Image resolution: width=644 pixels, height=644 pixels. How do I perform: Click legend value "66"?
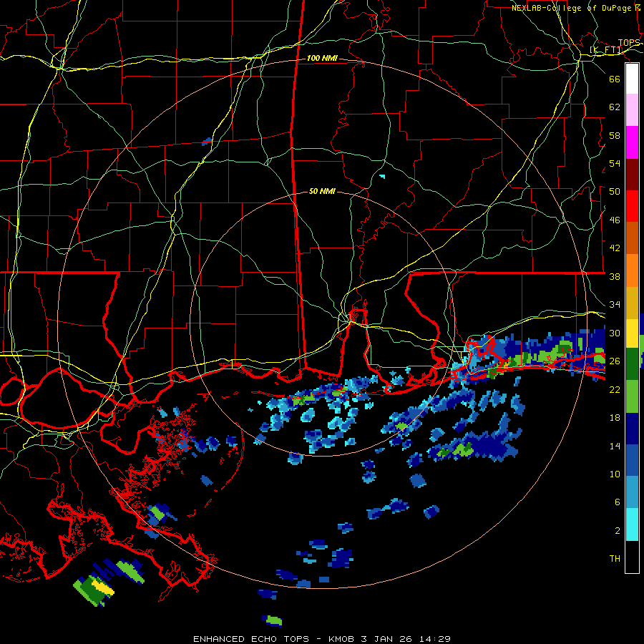click(x=615, y=79)
